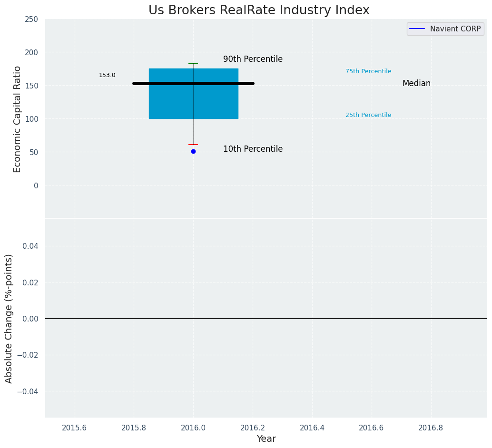This screenshot has width=492, height=448.
Task: Click the Navient CORP legend entry
Action: click(445, 29)
